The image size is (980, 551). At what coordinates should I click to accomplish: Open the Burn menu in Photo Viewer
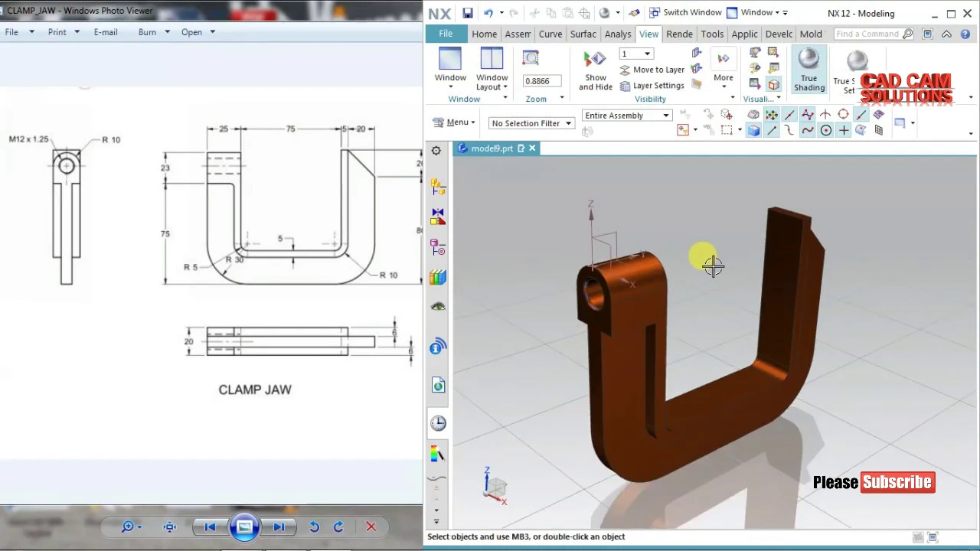153,32
